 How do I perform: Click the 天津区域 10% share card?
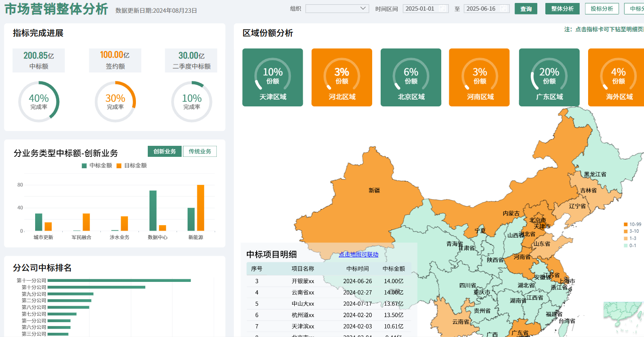[273, 77]
